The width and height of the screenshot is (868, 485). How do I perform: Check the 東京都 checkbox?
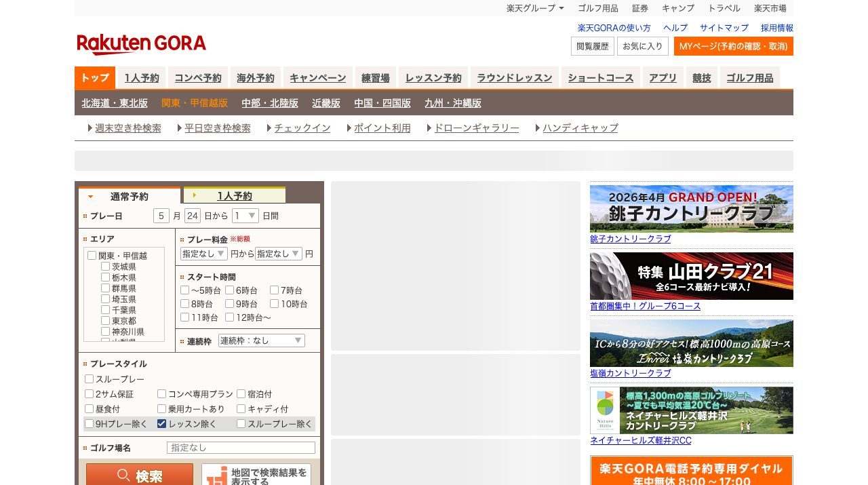105,320
